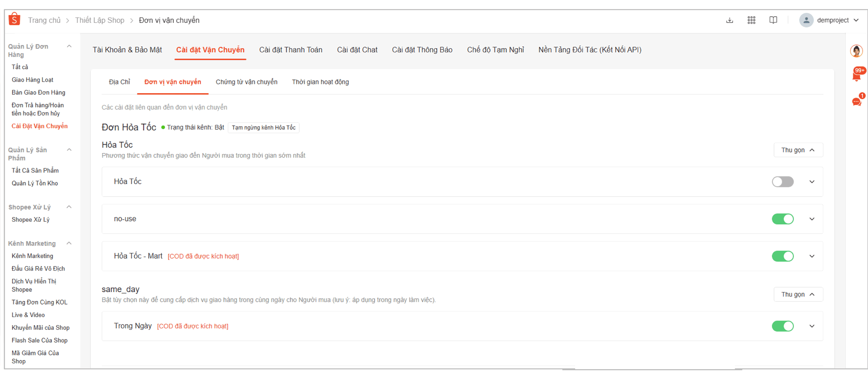This screenshot has width=868, height=379.
Task: Go to Thiết Lập Shop breadcrumb
Action: click(100, 20)
